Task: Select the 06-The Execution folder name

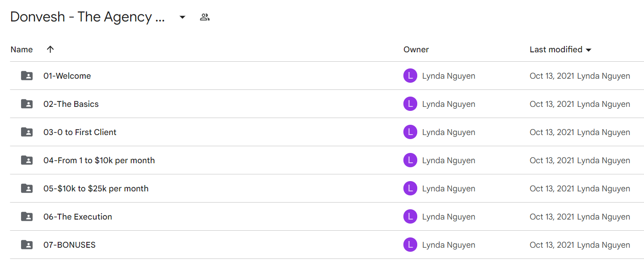Action: 78,217
